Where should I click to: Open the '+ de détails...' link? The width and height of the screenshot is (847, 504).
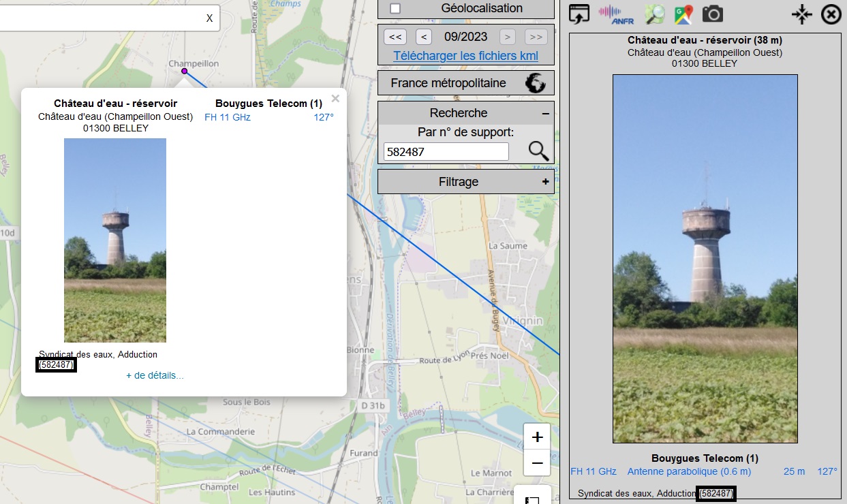[155, 375]
